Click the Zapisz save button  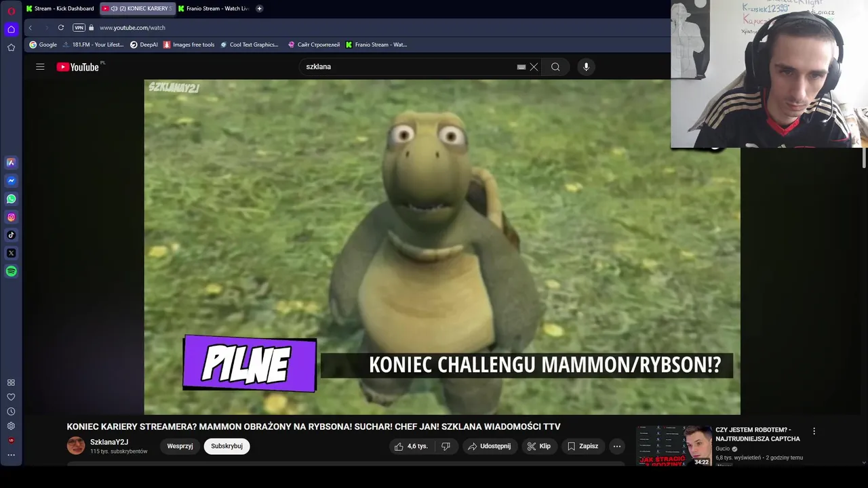583,446
